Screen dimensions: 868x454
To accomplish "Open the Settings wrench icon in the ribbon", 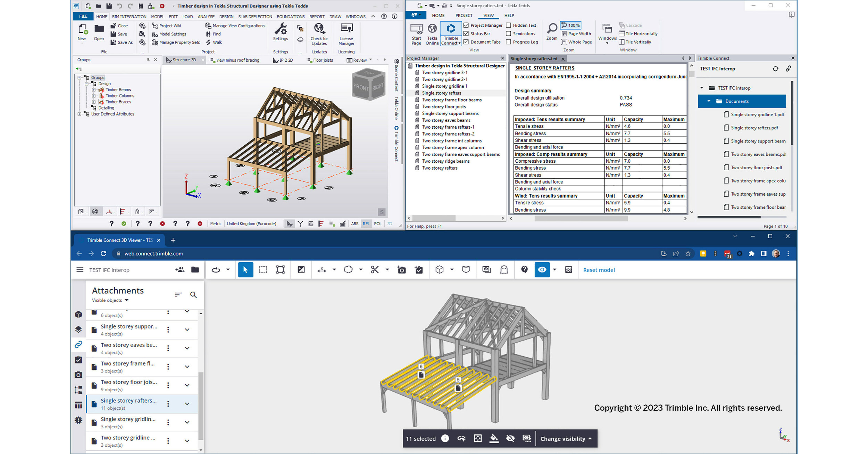I will tap(281, 28).
